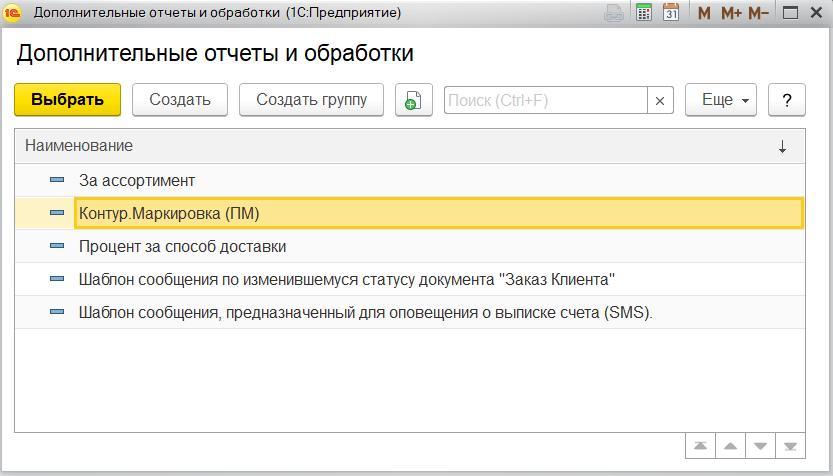Viewport: 833px width, 476px height.
Task: Jump to list end with the last-row arrow
Action: (791, 445)
